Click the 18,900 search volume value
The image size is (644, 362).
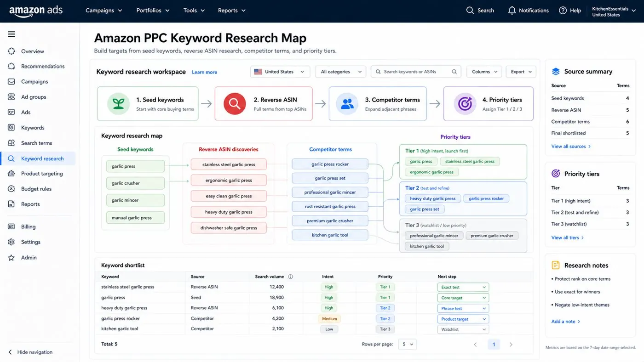click(276, 298)
